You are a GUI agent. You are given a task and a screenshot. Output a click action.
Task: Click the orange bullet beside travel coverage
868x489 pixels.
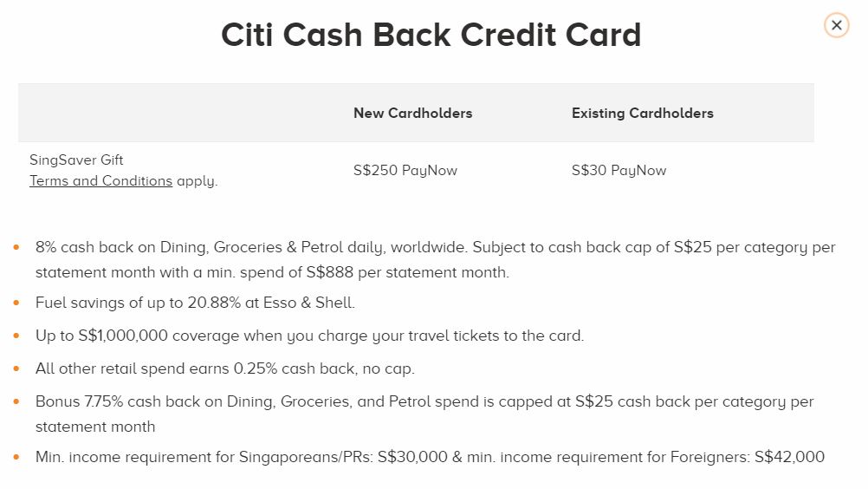point(16,336)
